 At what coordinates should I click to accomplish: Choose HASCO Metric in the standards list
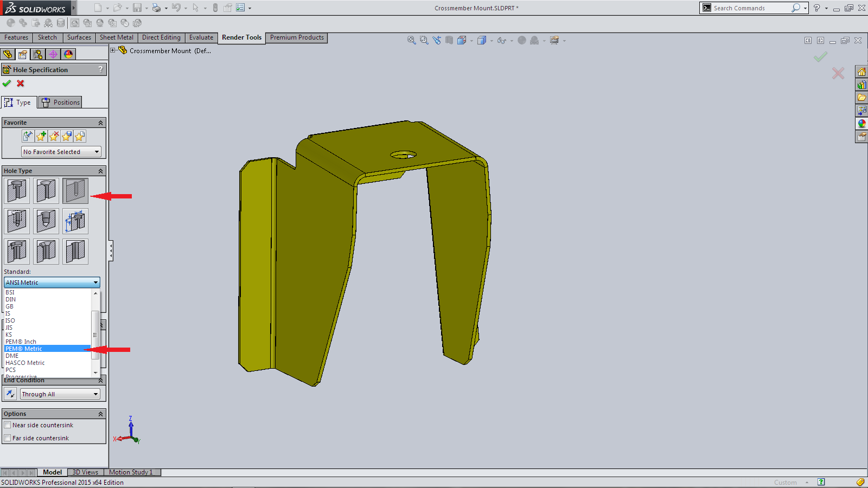(25, 363)
